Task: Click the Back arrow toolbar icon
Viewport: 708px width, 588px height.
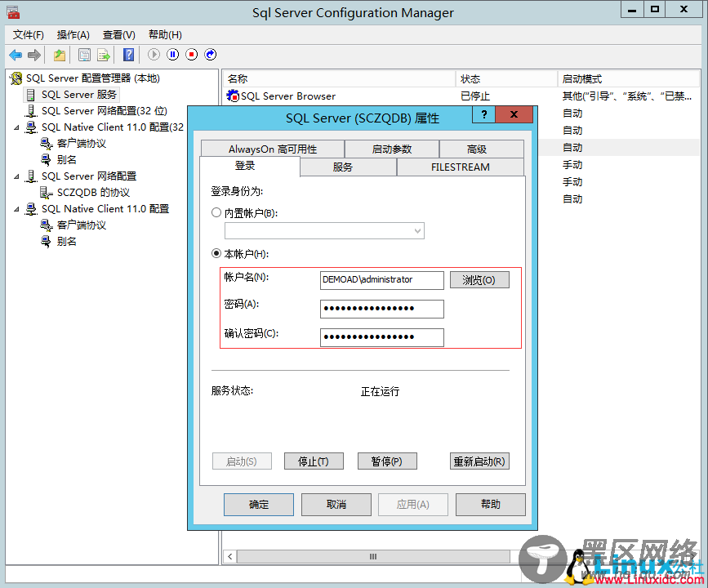Action: coord(16,55)
